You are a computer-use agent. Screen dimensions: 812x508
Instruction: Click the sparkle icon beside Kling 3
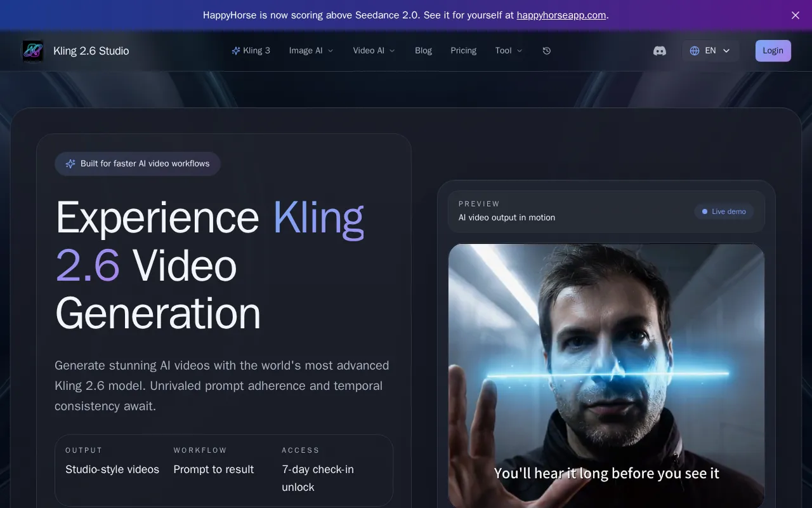point(236,51)
